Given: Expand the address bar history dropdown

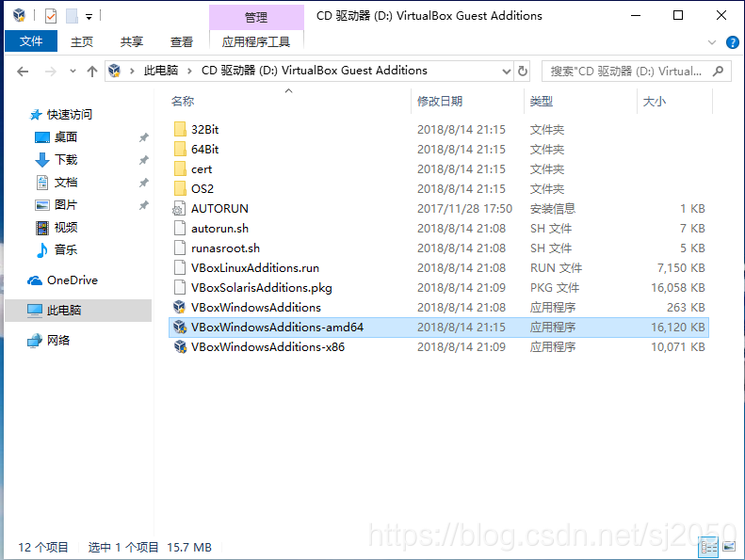Looking at the screenshot, I should (x=507, y=72).
